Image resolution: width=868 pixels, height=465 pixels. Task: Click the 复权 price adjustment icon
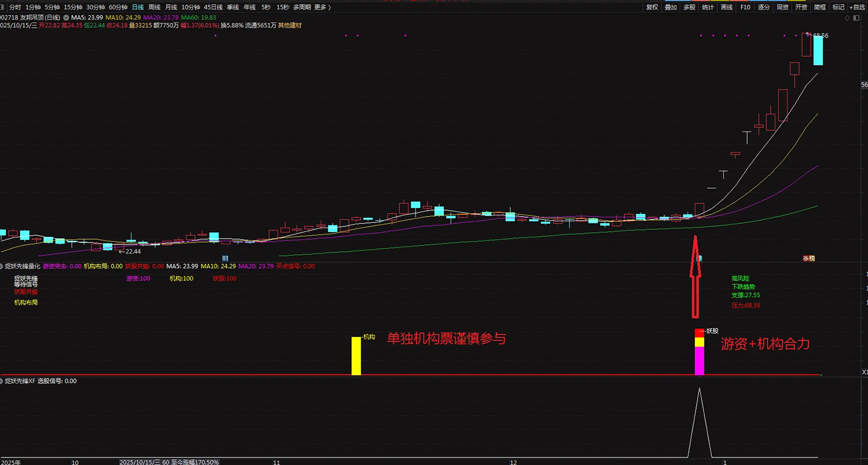[653, 7]
